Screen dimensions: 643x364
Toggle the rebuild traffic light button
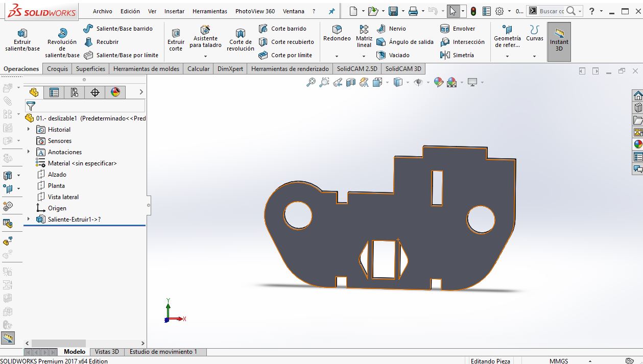(473, 11)
